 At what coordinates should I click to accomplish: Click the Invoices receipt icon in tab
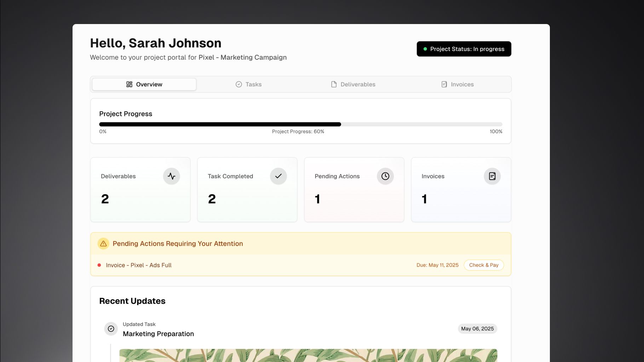pos(444,84)
